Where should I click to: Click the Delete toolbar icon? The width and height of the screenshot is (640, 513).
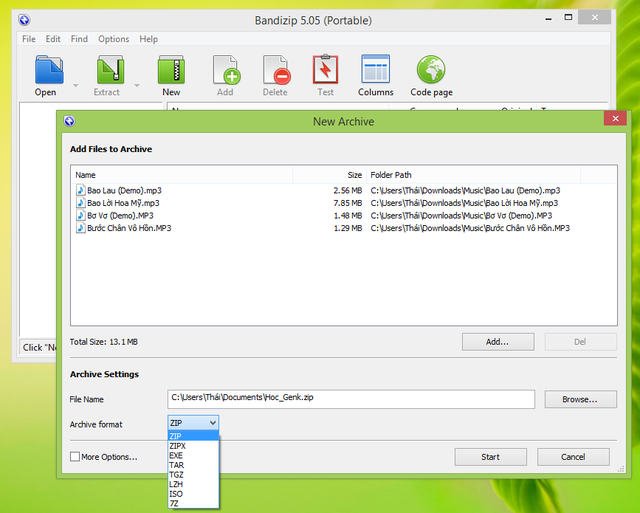click(275, 70)
